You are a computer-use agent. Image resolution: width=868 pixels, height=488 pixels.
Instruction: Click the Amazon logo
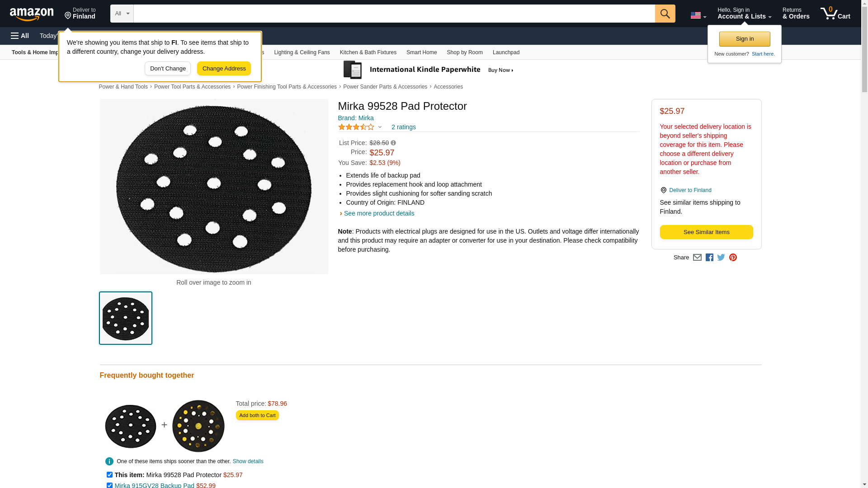pyautogui.click(x=32, y=14)
